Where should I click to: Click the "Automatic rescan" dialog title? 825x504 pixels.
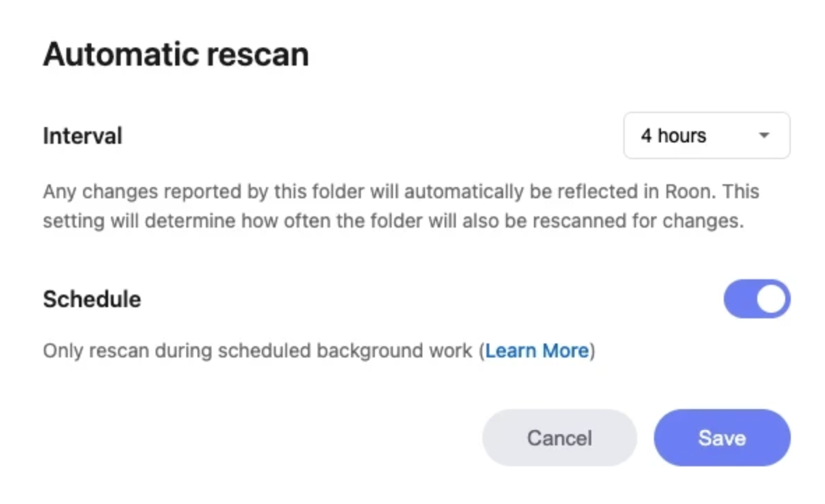176,54
